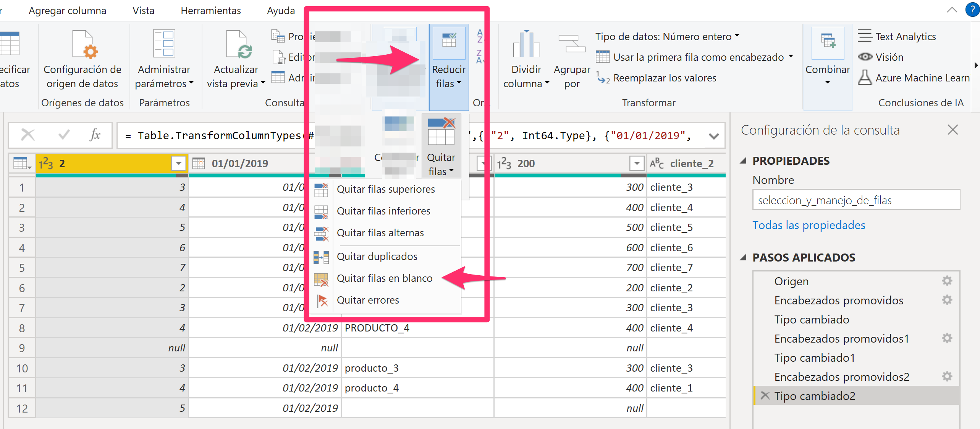The width and height of the screenshot is (980, 429).
Task: Collapse the ribbon with the chevron
Action: pos(952,10)
